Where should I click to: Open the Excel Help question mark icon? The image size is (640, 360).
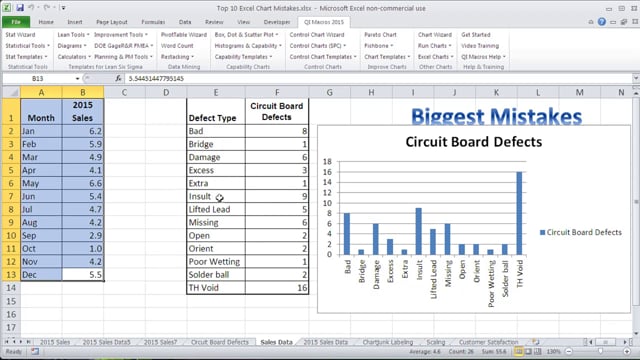[602, 22]
